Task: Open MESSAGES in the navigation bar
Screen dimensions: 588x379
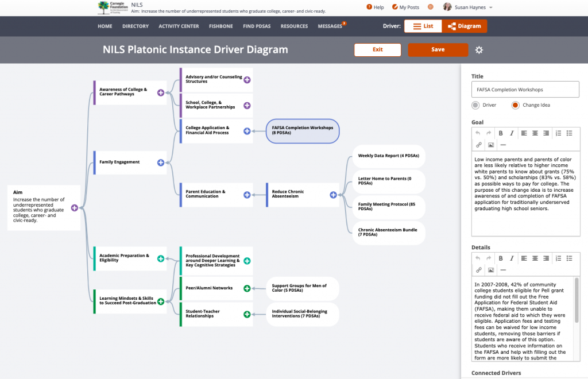Action: (330, 26)
